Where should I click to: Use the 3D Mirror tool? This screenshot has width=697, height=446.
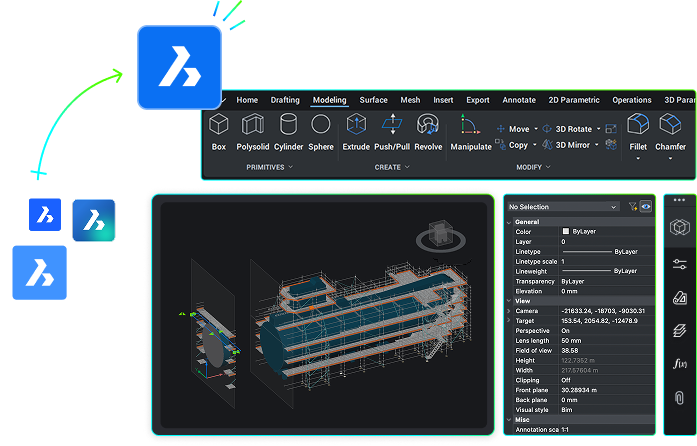tap(566, 145)
